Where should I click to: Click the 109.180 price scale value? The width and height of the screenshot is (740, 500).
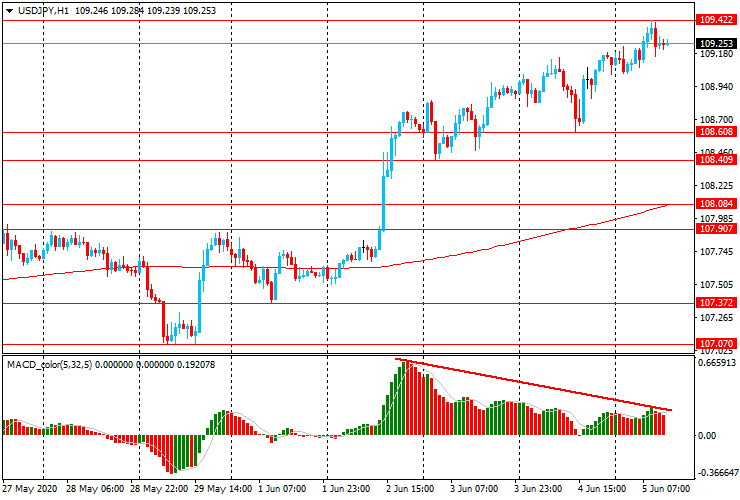716,54
